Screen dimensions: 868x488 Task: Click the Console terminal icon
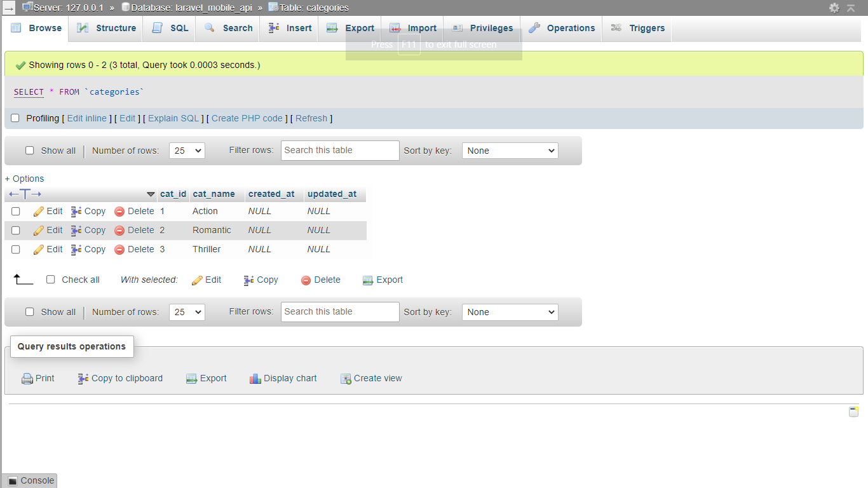(13, 481)
